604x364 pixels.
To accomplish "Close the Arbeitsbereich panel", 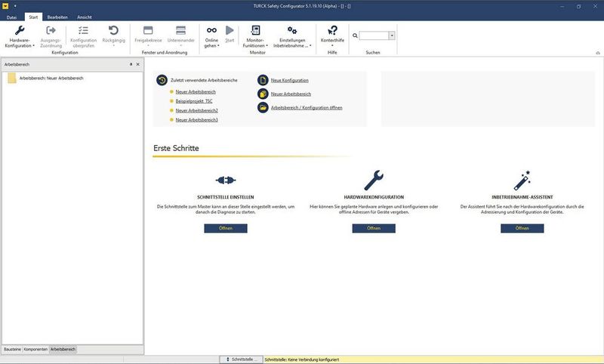I will pyautogui.click(x=138, y=64).
